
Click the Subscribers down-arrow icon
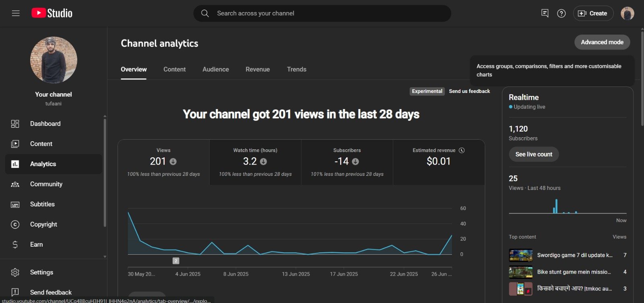click(x=355, y=161)
